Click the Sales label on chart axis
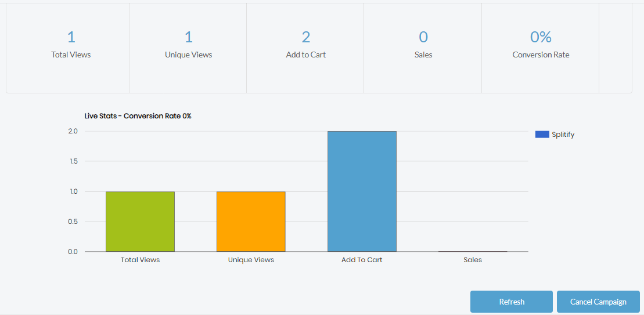 click(x=473, y=260)
